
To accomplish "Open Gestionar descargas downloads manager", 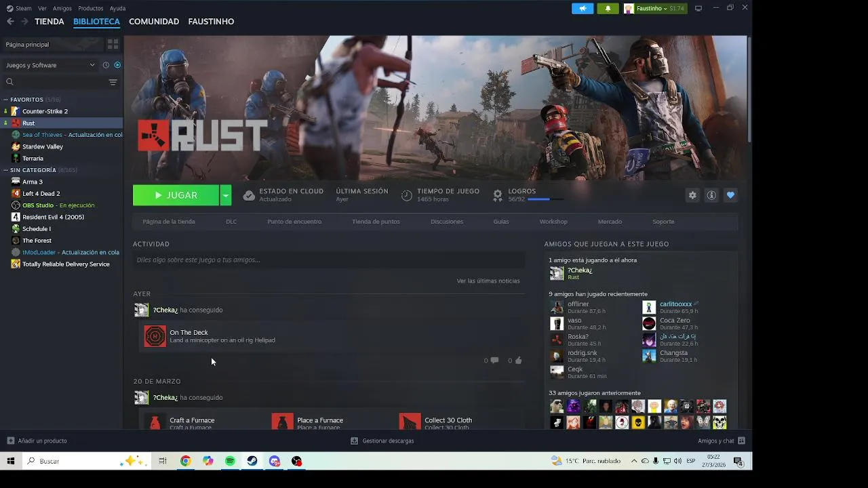I will 382,441.
